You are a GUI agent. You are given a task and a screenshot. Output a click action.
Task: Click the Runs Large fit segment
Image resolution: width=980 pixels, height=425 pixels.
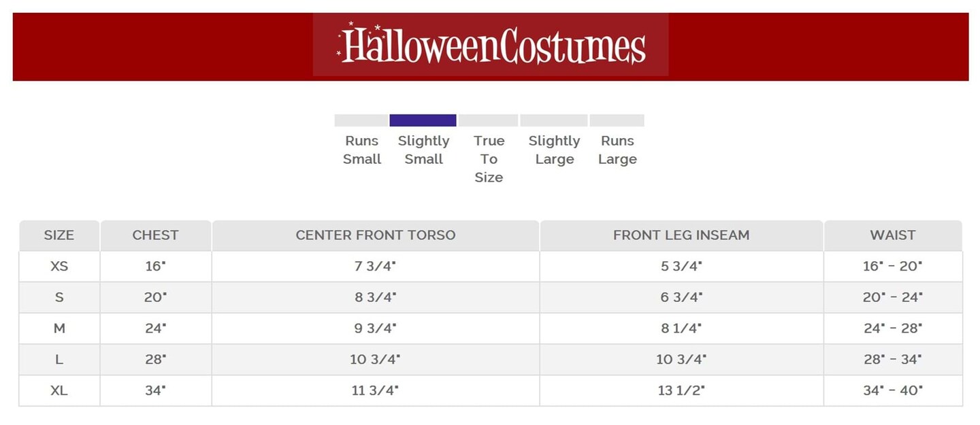(617, 120)
